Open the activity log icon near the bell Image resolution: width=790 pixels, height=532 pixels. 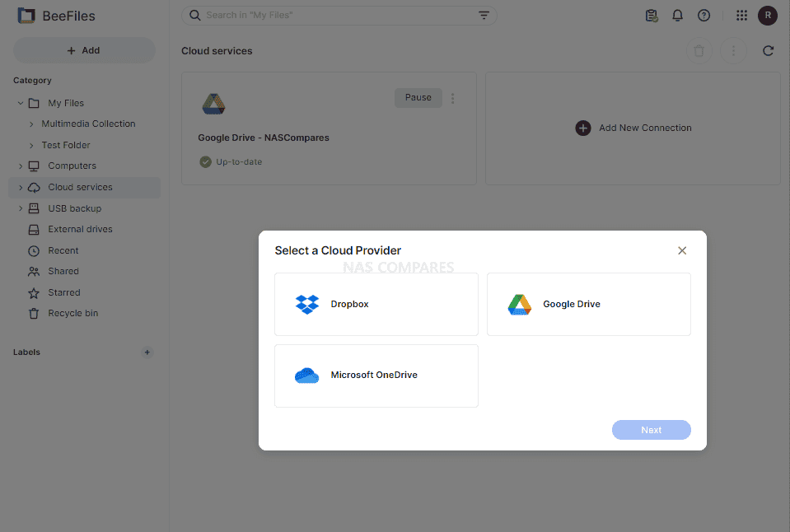652,15
